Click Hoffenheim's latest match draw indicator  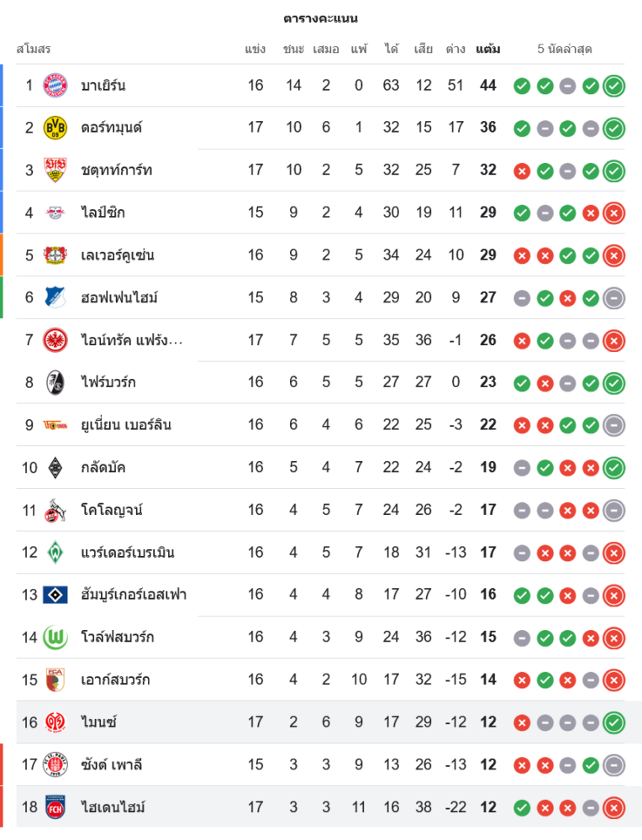point(614,298)
